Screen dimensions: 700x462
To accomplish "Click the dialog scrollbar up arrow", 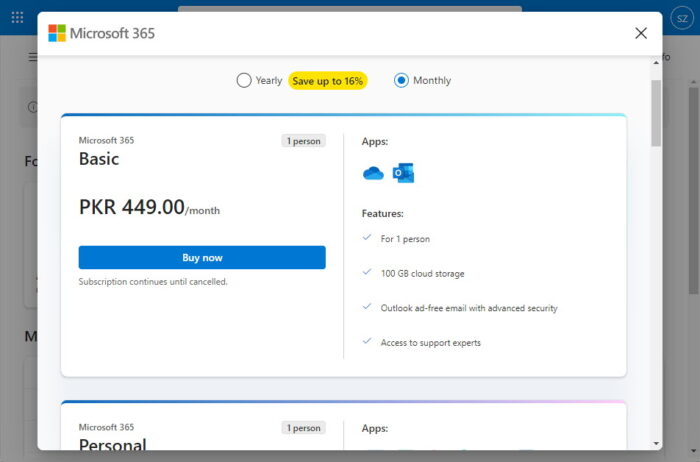I will [656, 63].
